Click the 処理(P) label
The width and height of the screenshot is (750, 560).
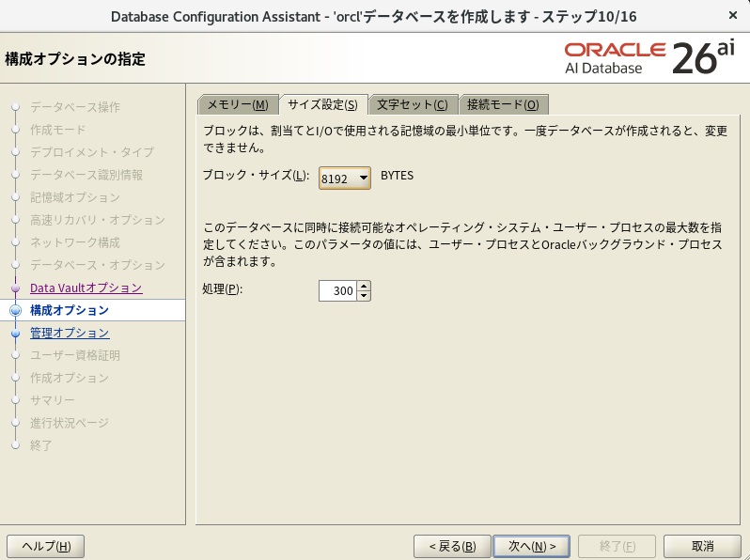223,288
